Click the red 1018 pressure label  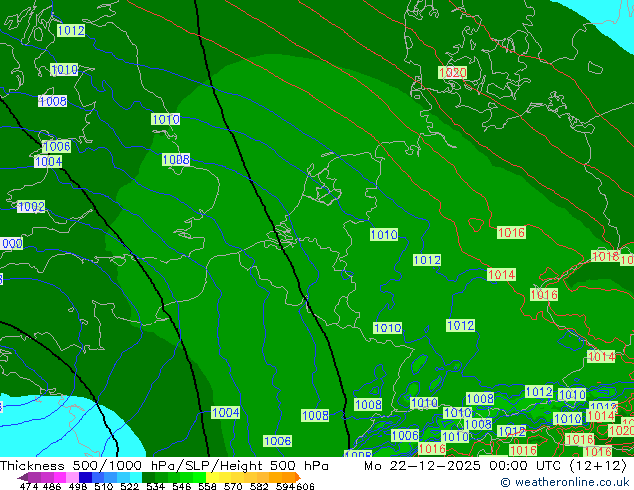605,256
